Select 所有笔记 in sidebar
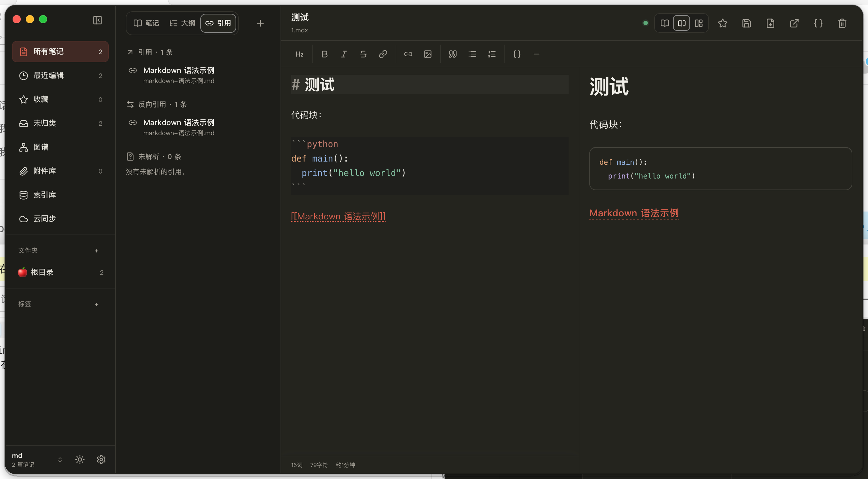The height and width of the screenshot is (479, 868). [60, 52]
